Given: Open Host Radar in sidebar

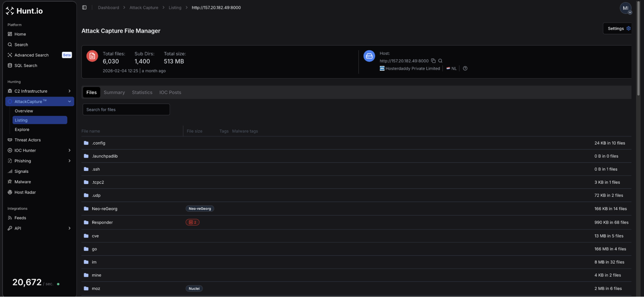Looking at the screenshot, I should [25, 192].
